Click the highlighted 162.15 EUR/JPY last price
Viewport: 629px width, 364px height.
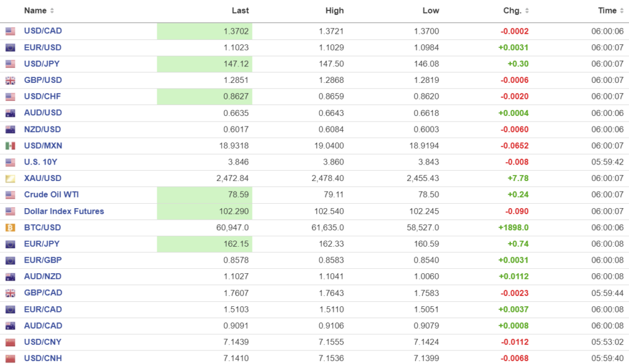236,244
